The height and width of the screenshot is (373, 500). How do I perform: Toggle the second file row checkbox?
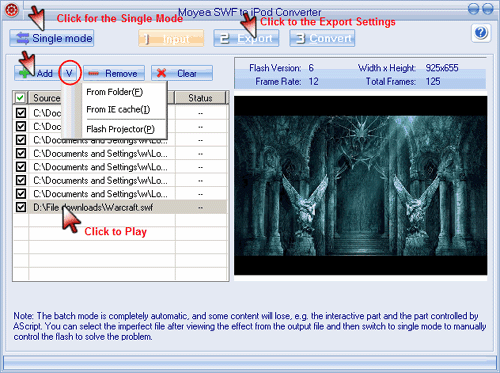pyautogui.click(x=21, y=126)
